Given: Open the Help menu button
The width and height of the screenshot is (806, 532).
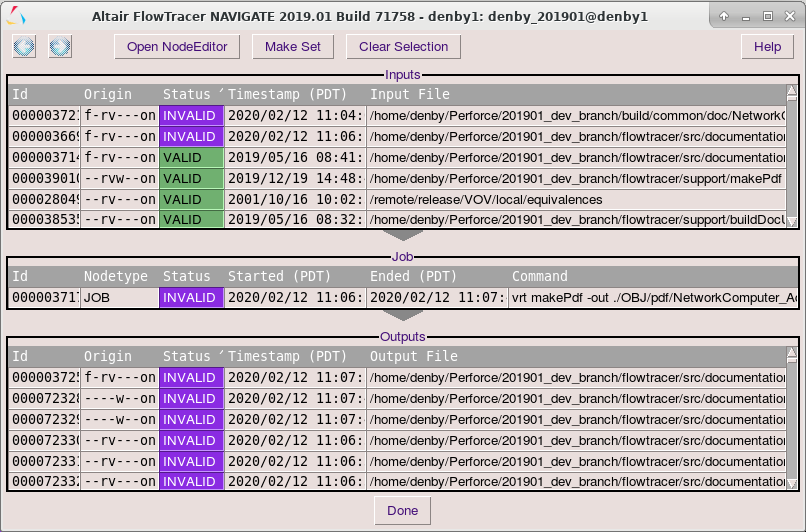Looking at the screenshot, I should (x=767, y=47).
